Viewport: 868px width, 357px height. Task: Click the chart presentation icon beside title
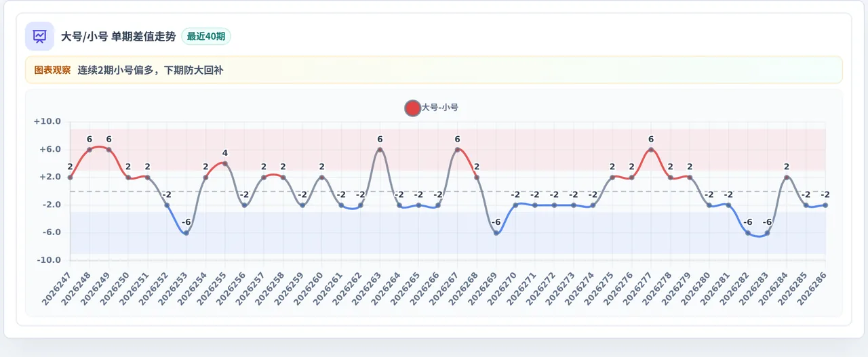click(39, 36)
